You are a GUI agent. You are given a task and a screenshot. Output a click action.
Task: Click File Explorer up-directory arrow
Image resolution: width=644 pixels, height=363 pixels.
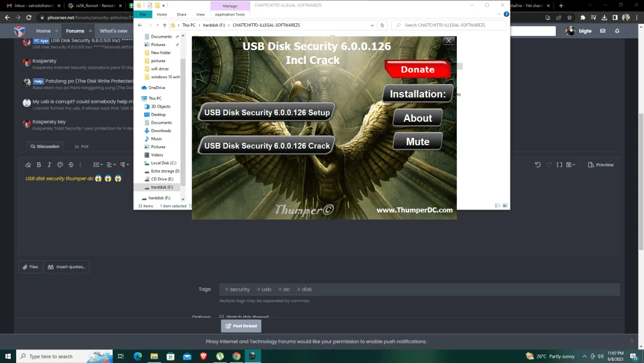click(165, 25)
